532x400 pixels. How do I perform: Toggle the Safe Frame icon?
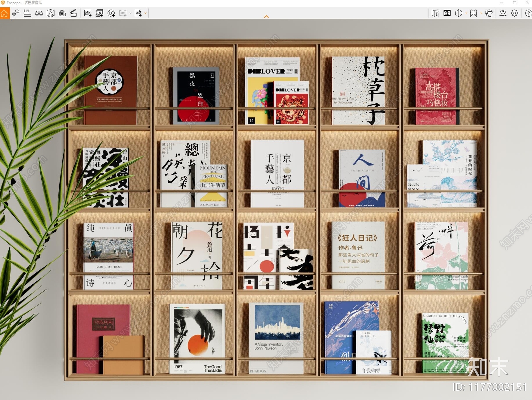pos(447,13)
